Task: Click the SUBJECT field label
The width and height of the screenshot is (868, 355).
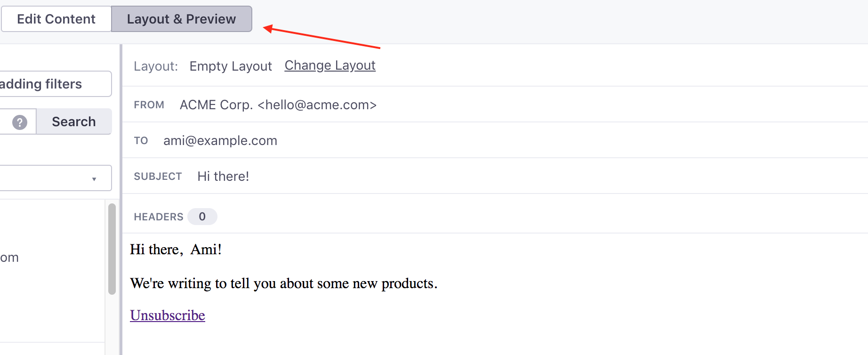Action: click(x=158, y=176)
